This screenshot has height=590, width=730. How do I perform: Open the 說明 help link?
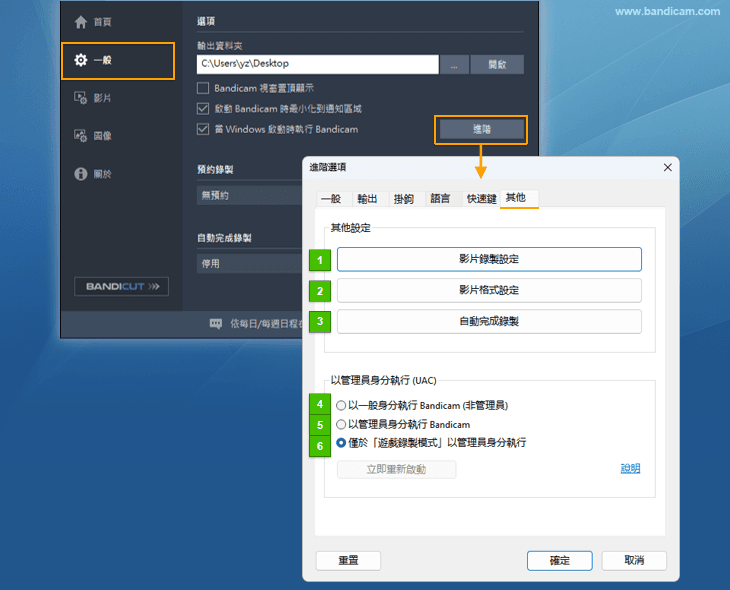point(630,468)
